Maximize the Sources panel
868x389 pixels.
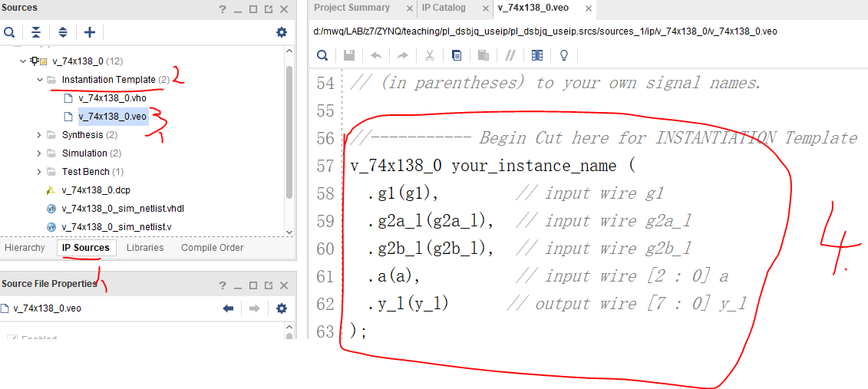point(253,9)
